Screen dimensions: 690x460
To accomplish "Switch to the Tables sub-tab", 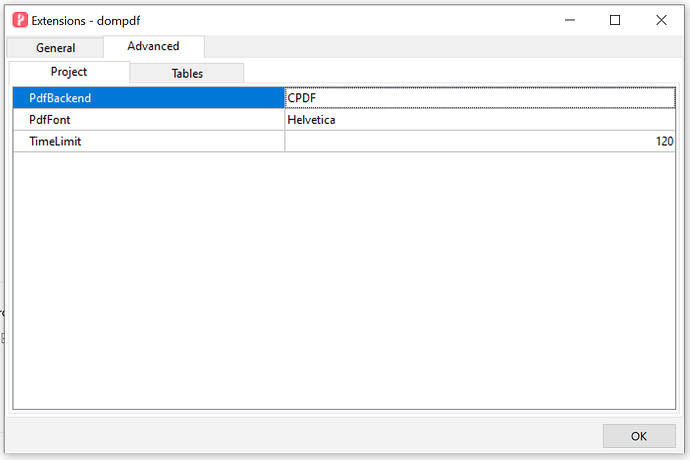I will click(x=187, y=73).
